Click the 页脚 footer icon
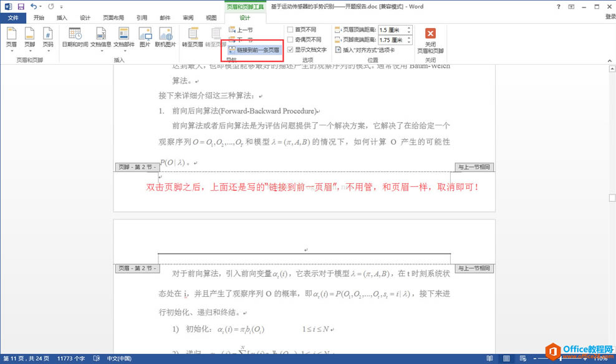Image resolution: width=616 pixels, height=364 pixels. (x=29, y=34)
